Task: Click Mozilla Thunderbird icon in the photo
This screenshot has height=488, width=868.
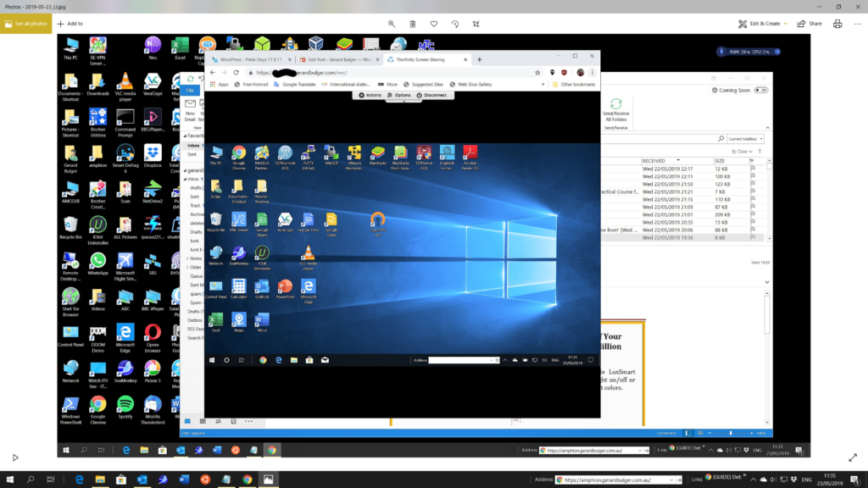Action: coord(153,410)
